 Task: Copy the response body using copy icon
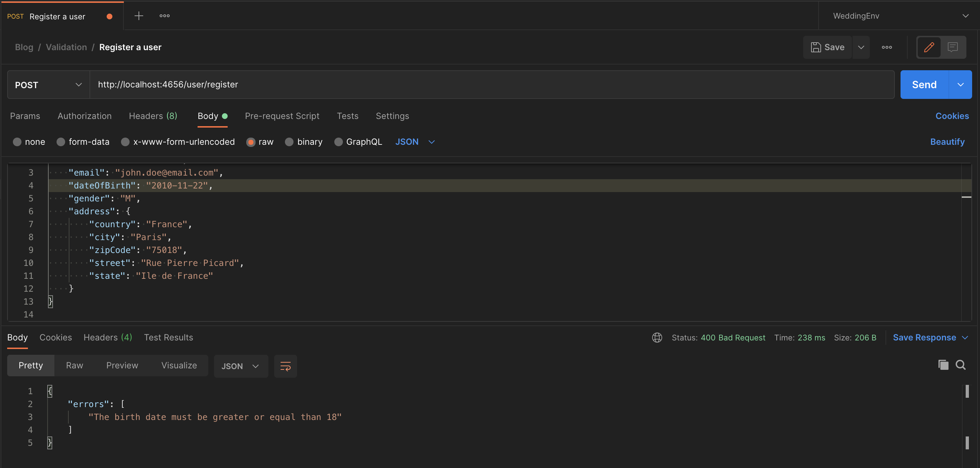click(943, 365)
